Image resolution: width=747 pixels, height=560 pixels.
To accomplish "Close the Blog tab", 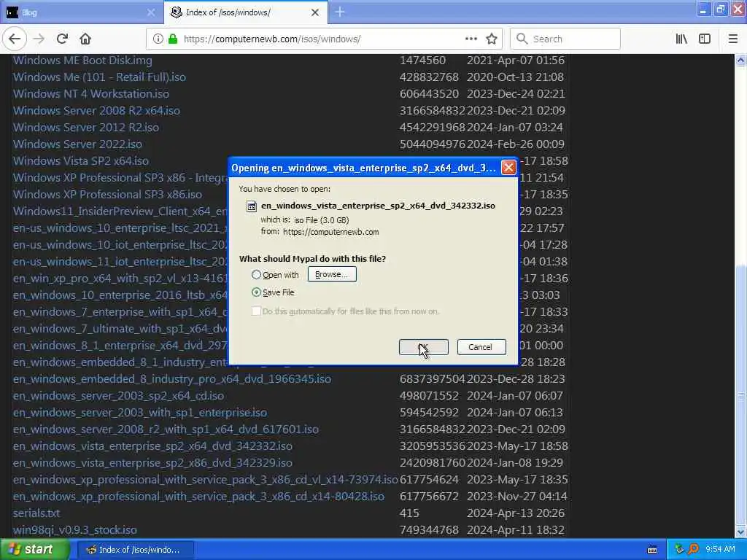I will pos(150,12).
